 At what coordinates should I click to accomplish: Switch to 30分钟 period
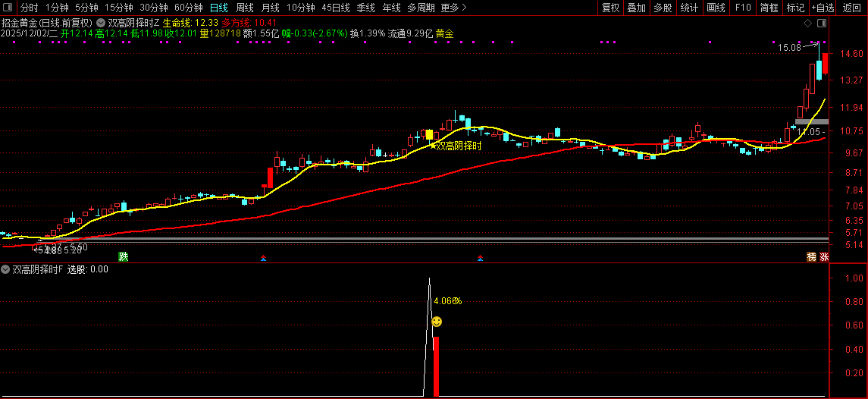(153, 8)
